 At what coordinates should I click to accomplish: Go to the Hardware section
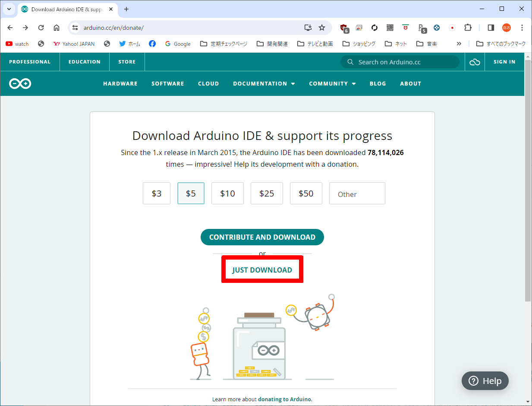point(120,84)
